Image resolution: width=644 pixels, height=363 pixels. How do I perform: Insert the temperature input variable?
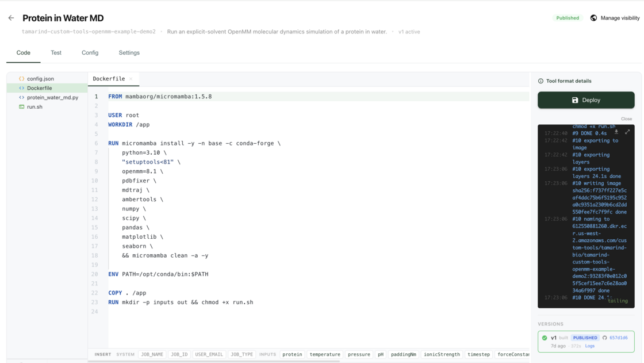[325, 354]
